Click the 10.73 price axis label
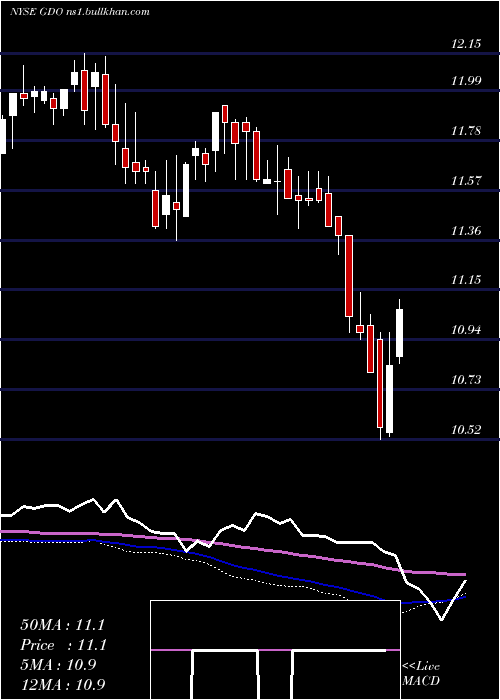The height and width of the screenshot is (700, 500). 466,380
